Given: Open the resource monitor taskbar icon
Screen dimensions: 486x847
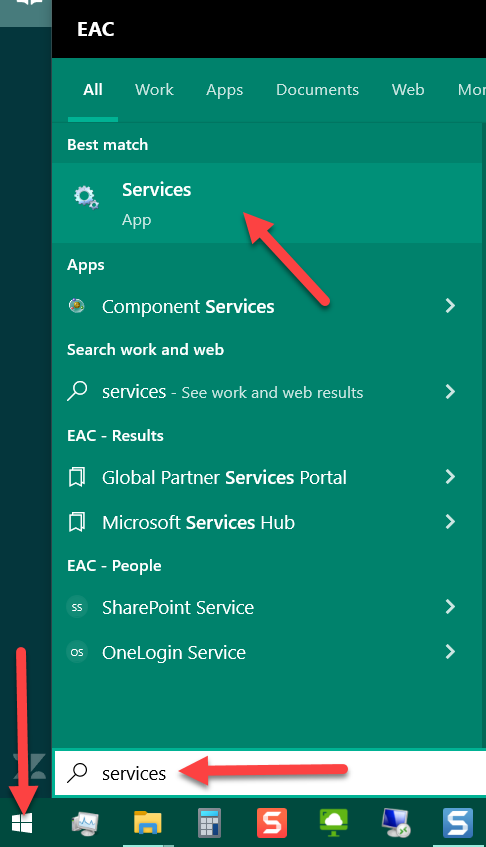Looking at the screenshot, I should (x=85, y=823).
